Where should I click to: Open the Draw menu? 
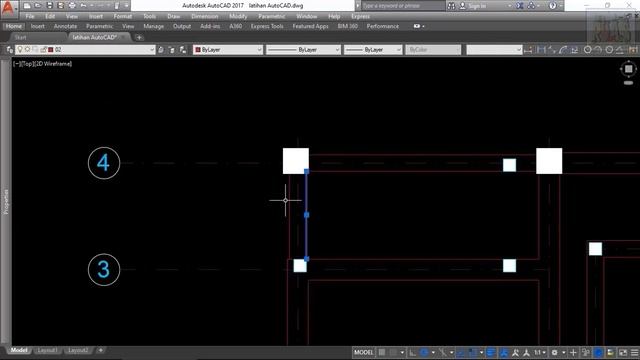click(173, 16)
